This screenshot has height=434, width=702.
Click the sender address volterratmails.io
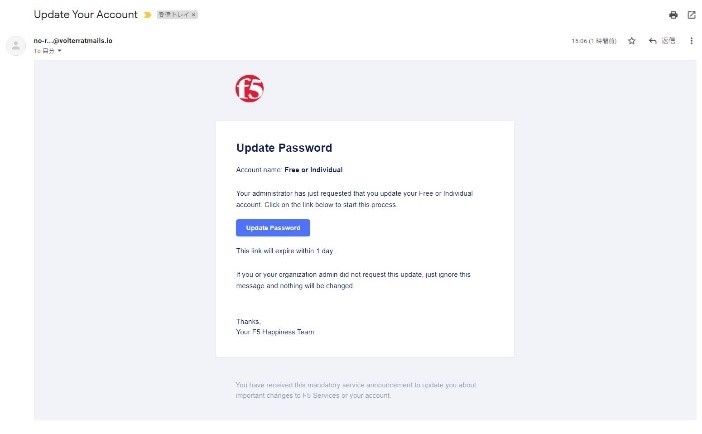click(73, 40)
